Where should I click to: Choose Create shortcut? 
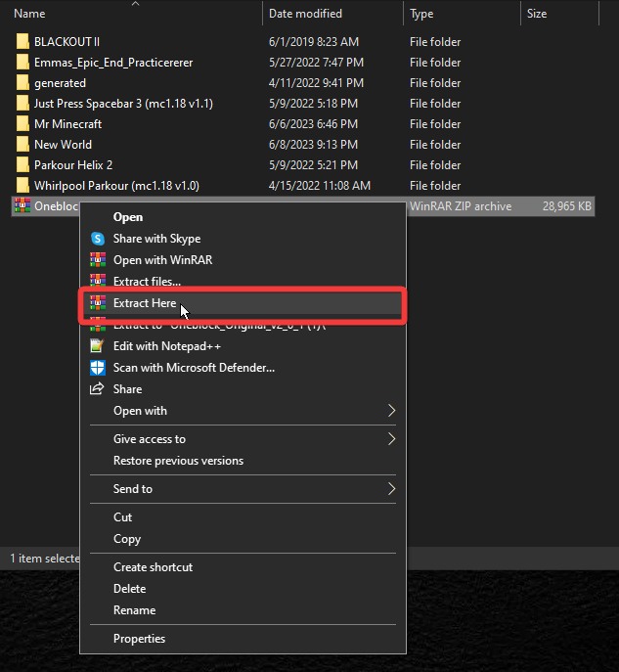pos(153,567)
